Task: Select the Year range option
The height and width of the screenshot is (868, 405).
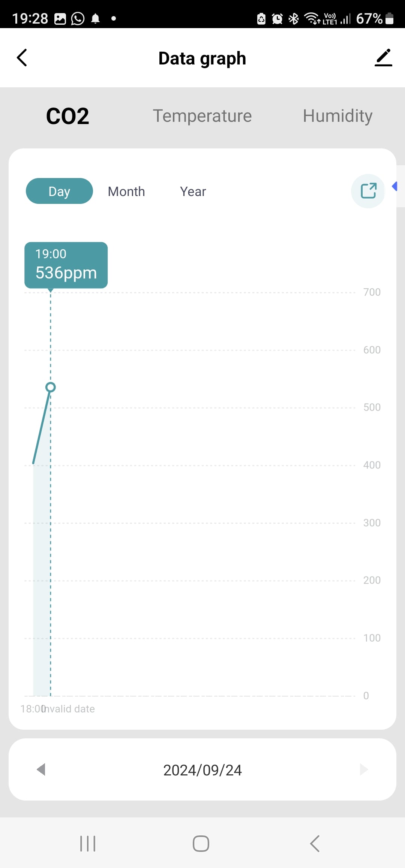Action: point(193,192)
